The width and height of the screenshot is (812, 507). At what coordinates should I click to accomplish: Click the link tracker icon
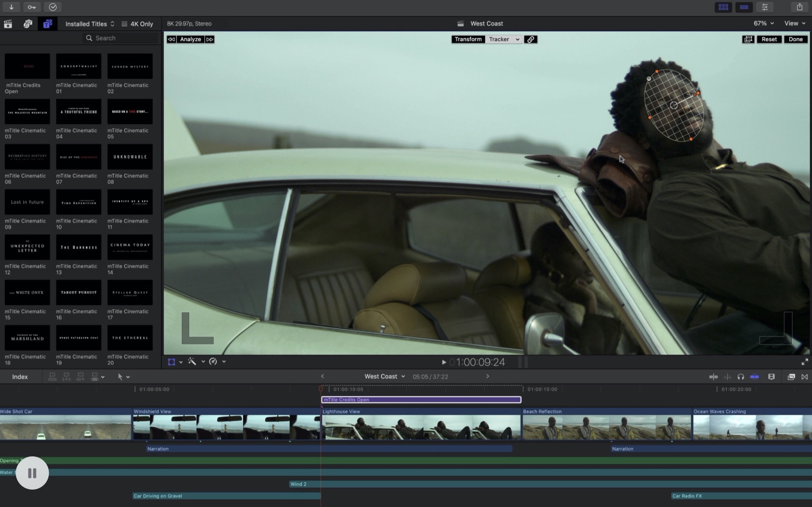[x=530, y=39]
